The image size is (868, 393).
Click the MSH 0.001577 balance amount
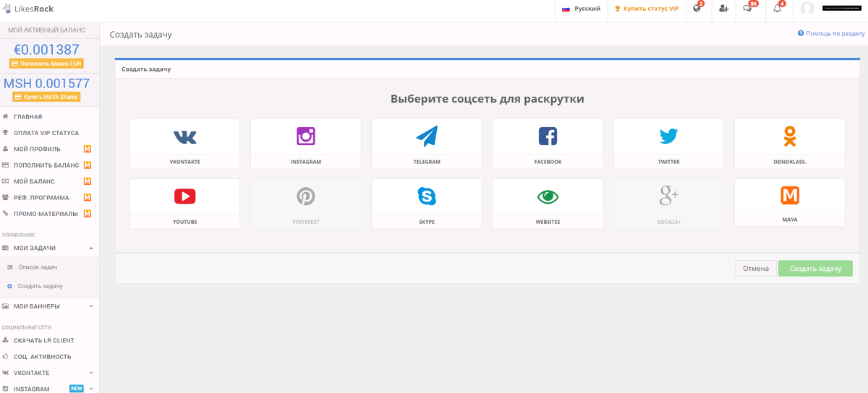click(46, 83)
